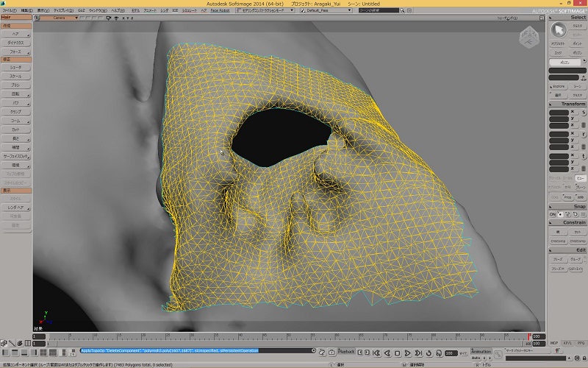Viewport: 588px width, 368px height.
Task: Open the Default_Pass dropdown
Action: (x=326, y=10)
